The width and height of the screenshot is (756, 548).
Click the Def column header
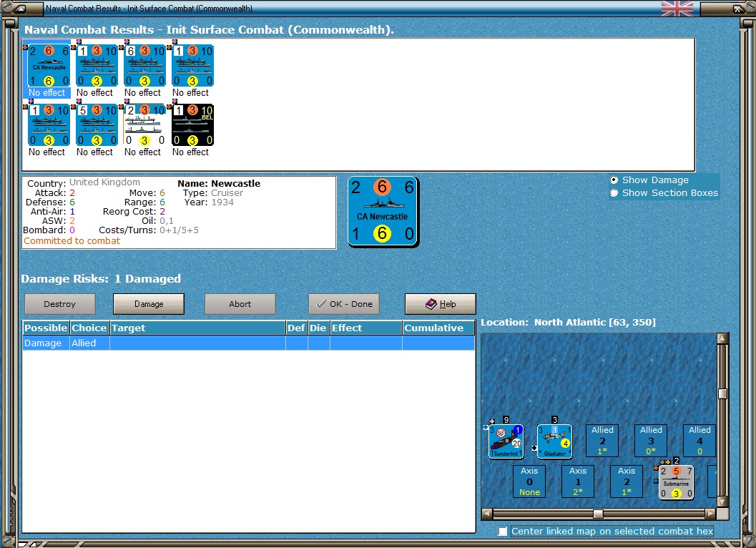(296, 328)
